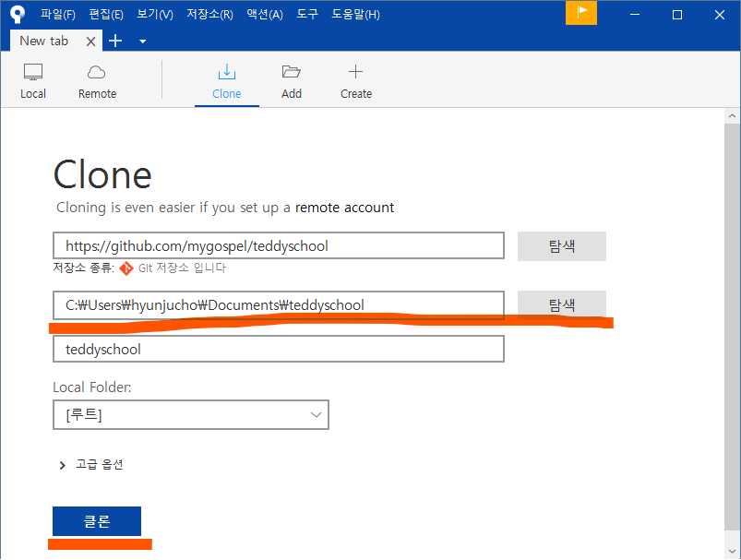
Task: Open the 도구 menu
Action: coord(307,15)
